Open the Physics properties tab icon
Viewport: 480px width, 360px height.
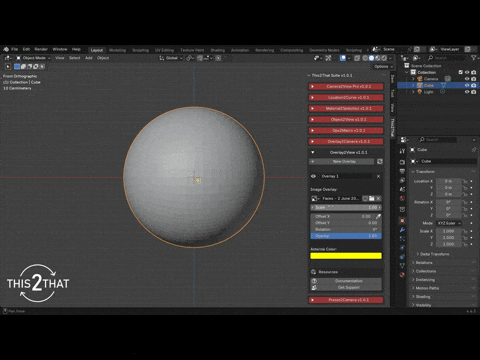[x=402, y=248]
